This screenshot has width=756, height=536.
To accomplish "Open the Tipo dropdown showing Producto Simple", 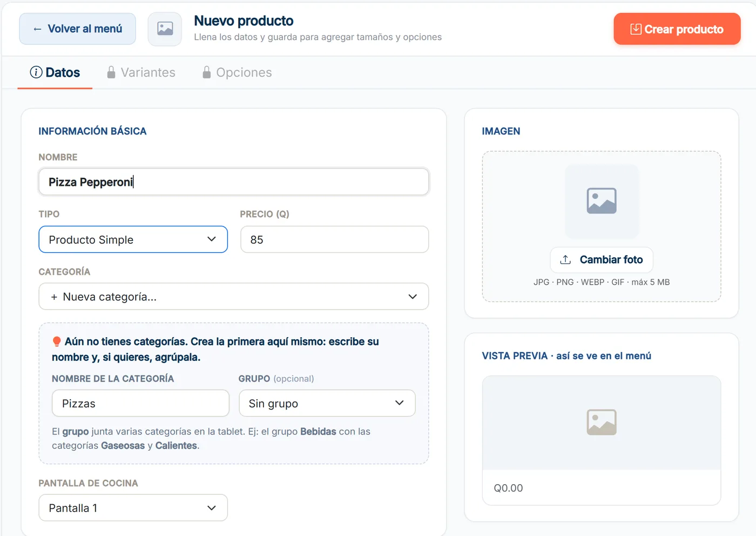I will (x=133, y=239).
